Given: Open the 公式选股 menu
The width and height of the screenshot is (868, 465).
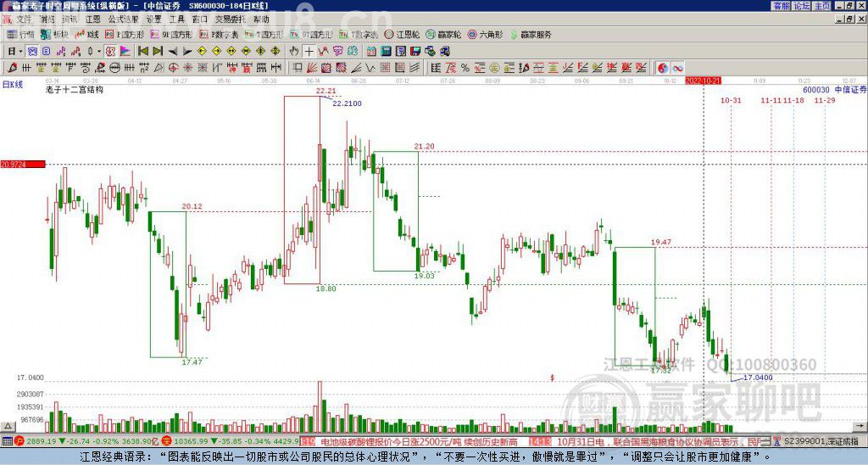Looking at the screenshot, I should (x=124, y=20).
